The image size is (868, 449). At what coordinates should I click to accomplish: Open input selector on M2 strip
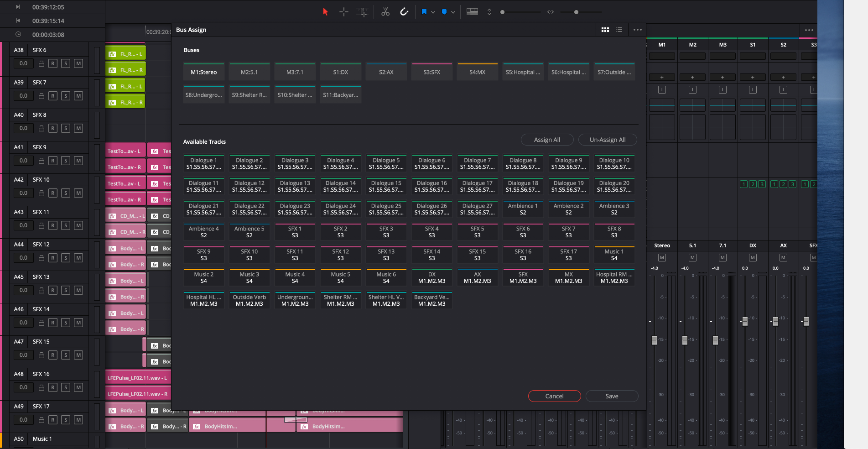[x=692, y=90]
